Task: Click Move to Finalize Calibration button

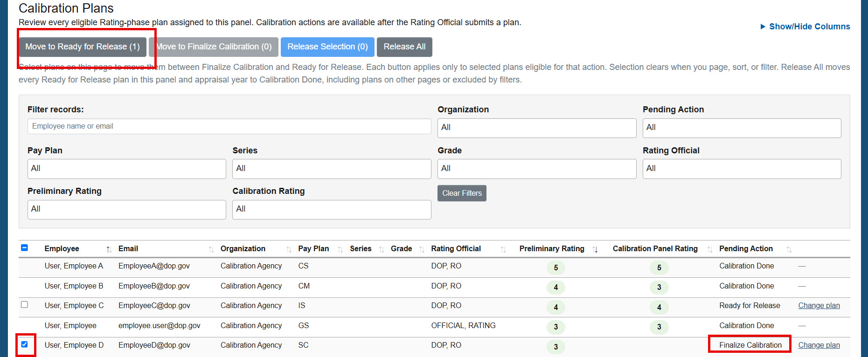Action: pos(214,47)
